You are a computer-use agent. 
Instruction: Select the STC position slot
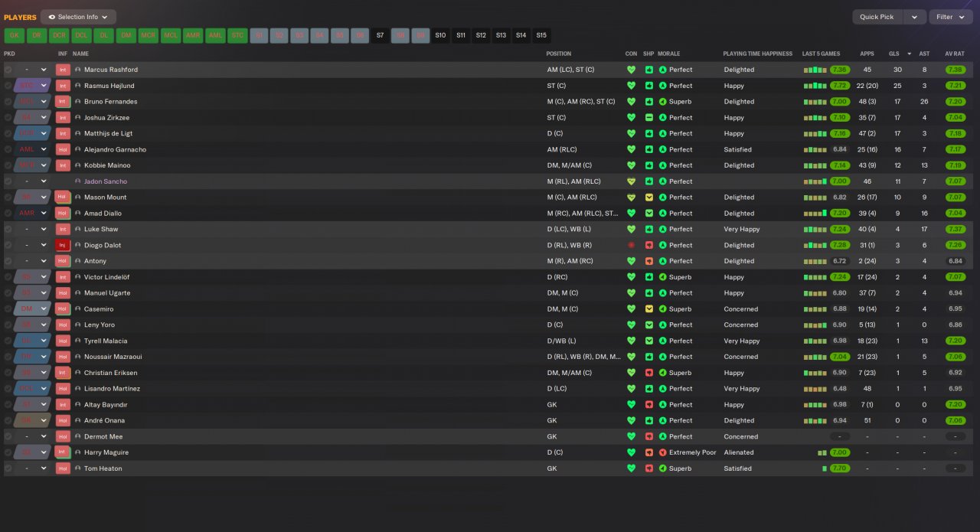237,35
